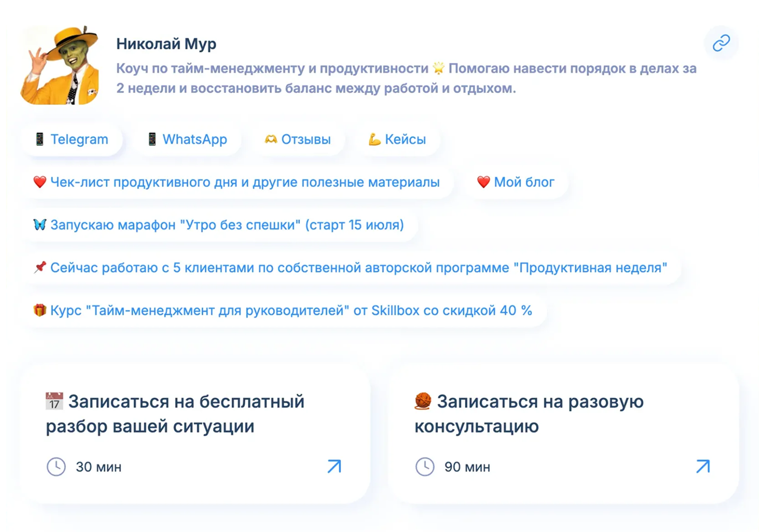Click the coach description text starting with Коуч

[406, 78]
